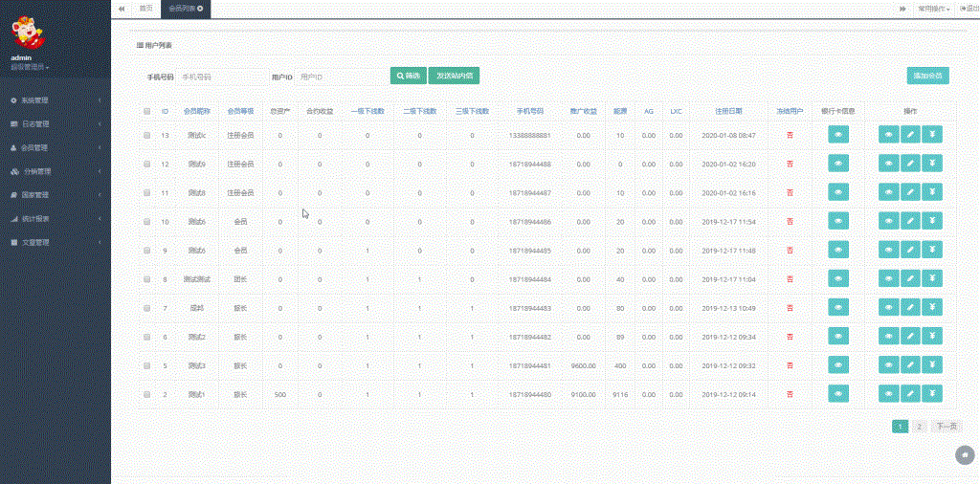This screenshot has width=980, height=484.
Task: Click the view eye icon in 操作 for user 10
Action: pyautogui.click(x=889, y=222)
